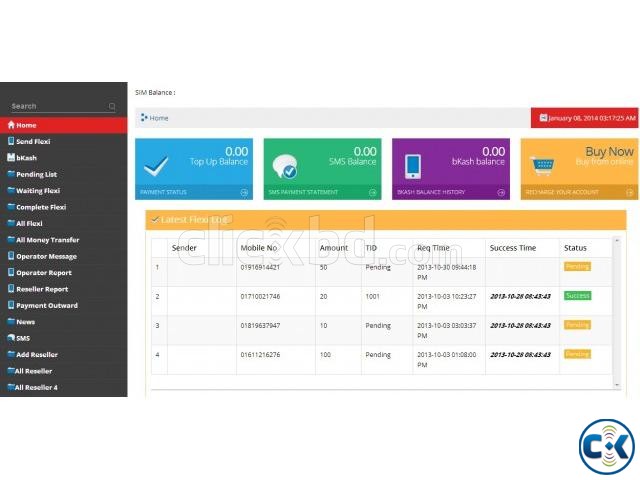This screenshot has height=480, width=640.
Task: Click the green Success status badge
Action: (x=577, y=296)
